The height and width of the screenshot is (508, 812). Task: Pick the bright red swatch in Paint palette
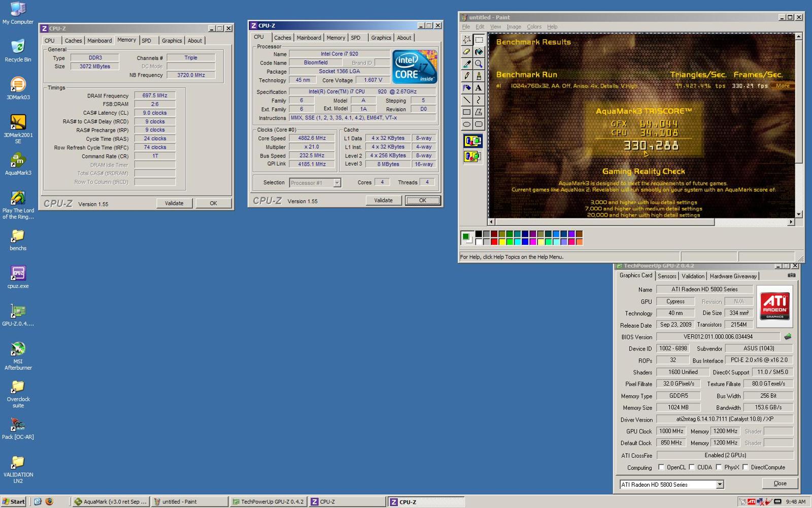click(x=494, y=242)
